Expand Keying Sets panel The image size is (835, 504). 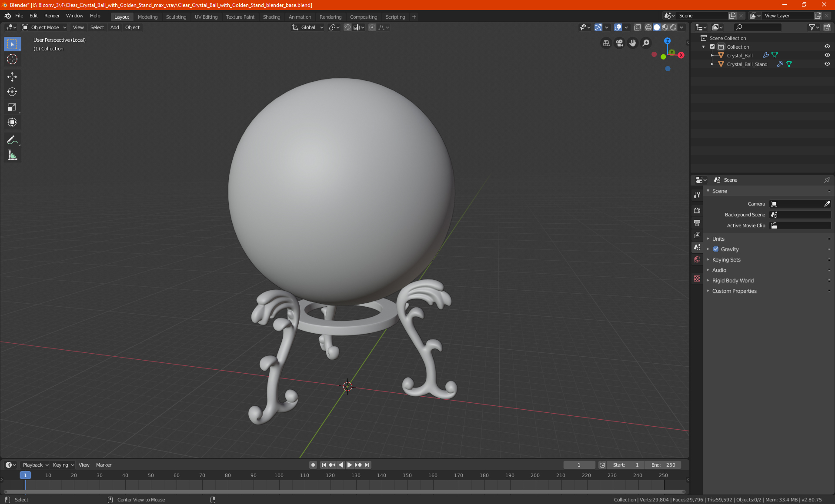click(x=726, y=260)
